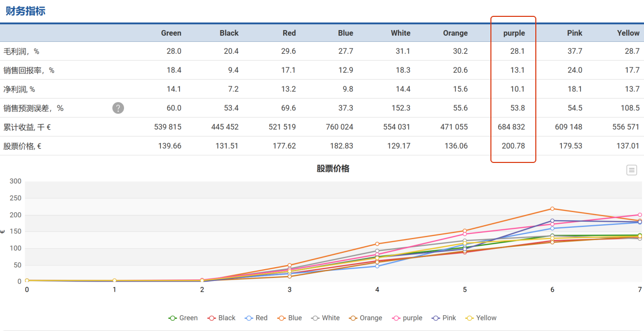Toggle Green series in chart legend
This screenshot has width=644, height=331.
(x=183, y=318)
